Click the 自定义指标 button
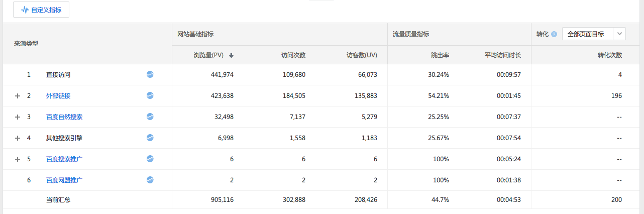Screen dimensions: 644x214 click(41, 10)
